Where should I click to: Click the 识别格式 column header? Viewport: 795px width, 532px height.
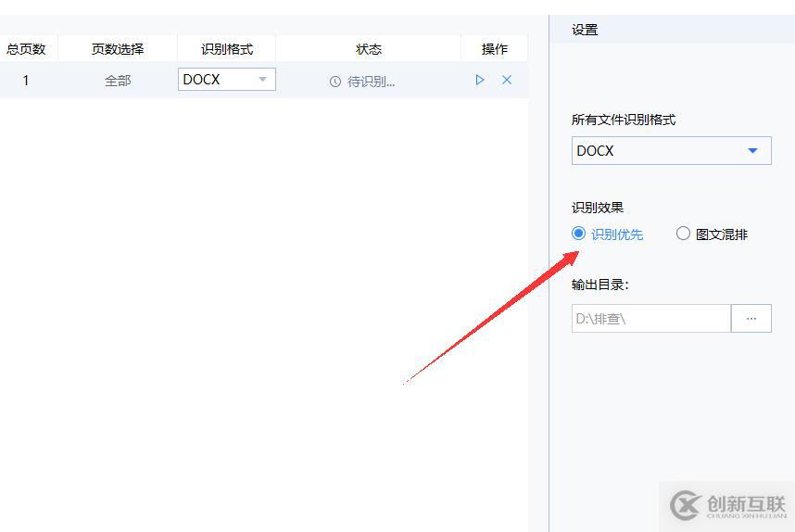coord(227,49)
